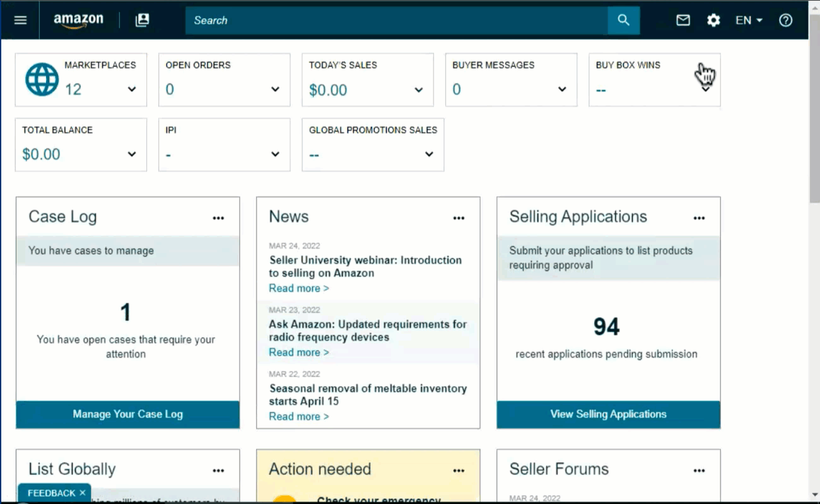The image size is (820, 504).
Task: Expand the Open Orders card
Action: pos(275,90)
